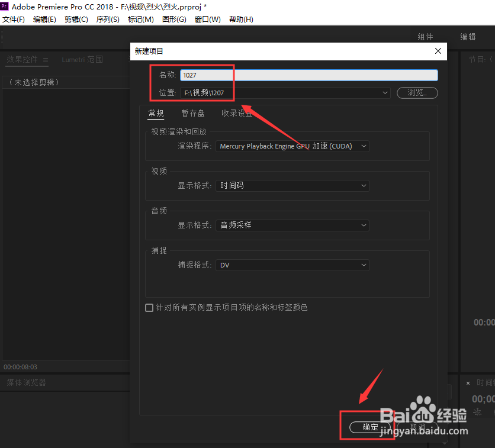The height and width of the screenshot is (448, 495).
Task: Open the 剪辑(C) menu
Action: 76,20
